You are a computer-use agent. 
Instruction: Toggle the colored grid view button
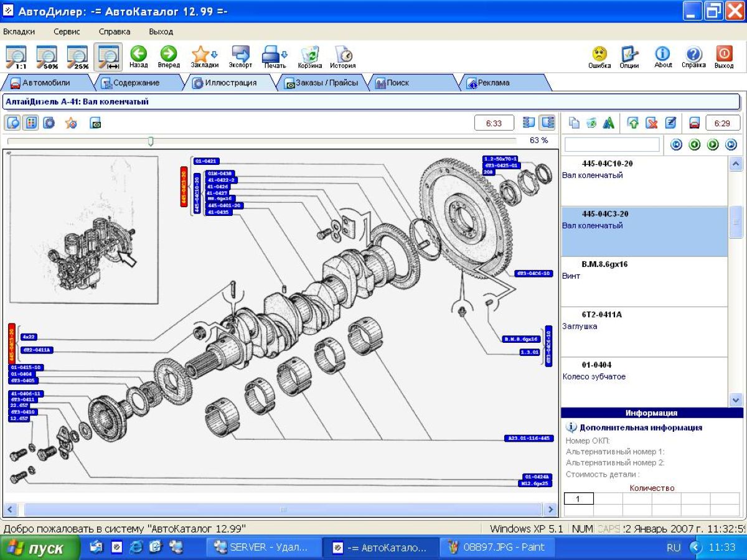tap(30, 123)
